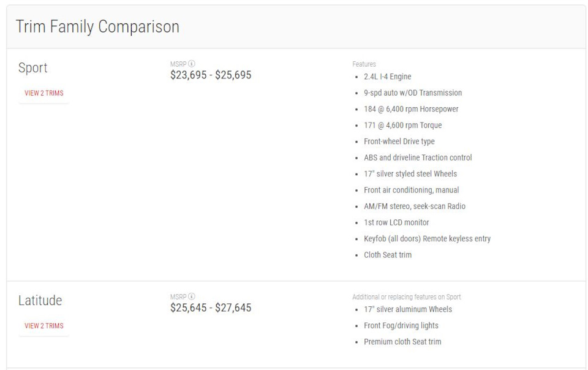
Task: Click ABS and driveline Traction control item
Action: pos(418,157)
